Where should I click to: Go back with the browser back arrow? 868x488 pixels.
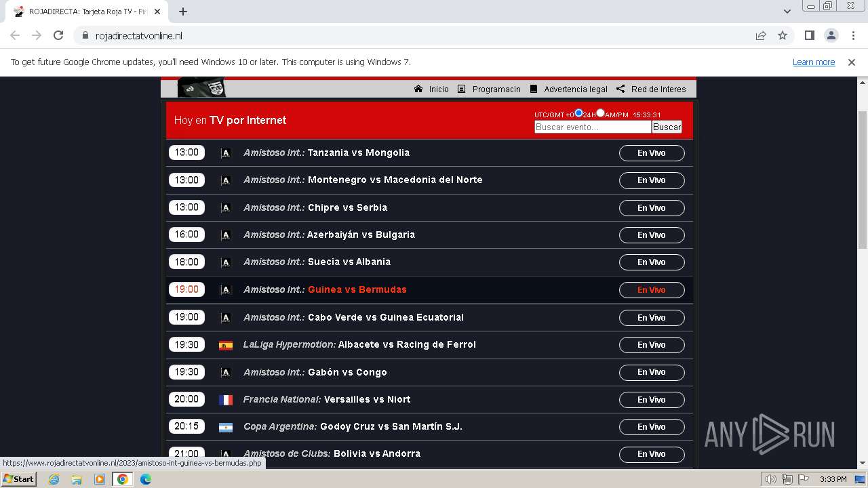(x=15, y=35)
